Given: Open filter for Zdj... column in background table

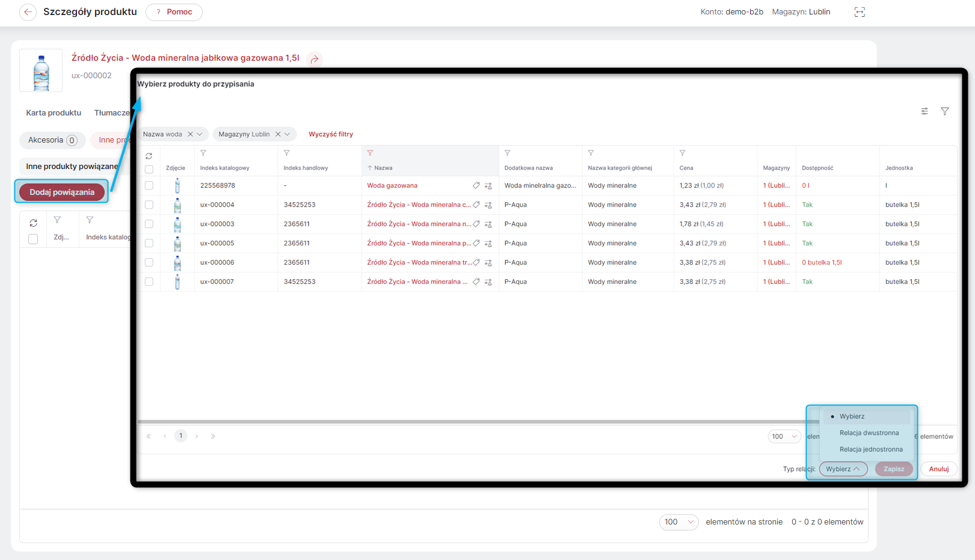Looking at the screenshot, I should (x=57, y=220).
